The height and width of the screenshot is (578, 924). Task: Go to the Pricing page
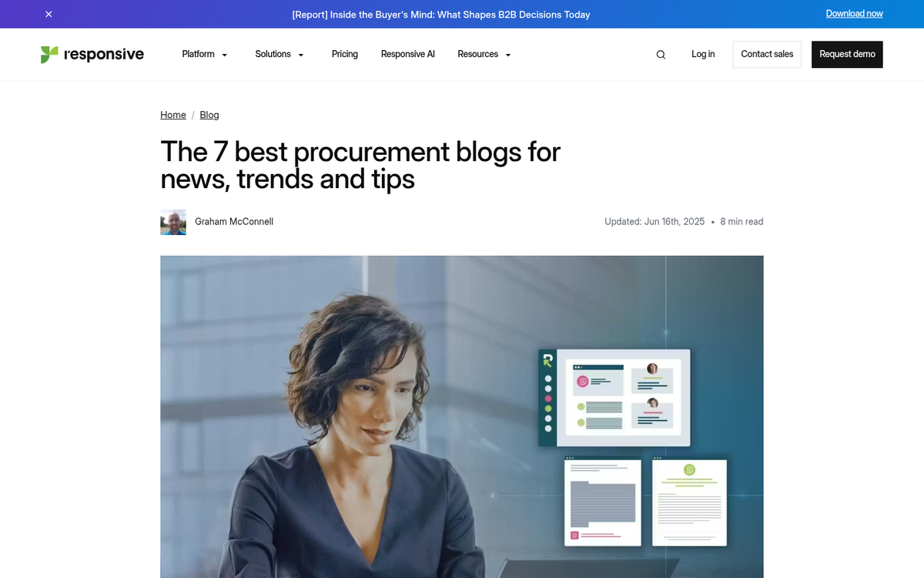(x=345, y=54)
